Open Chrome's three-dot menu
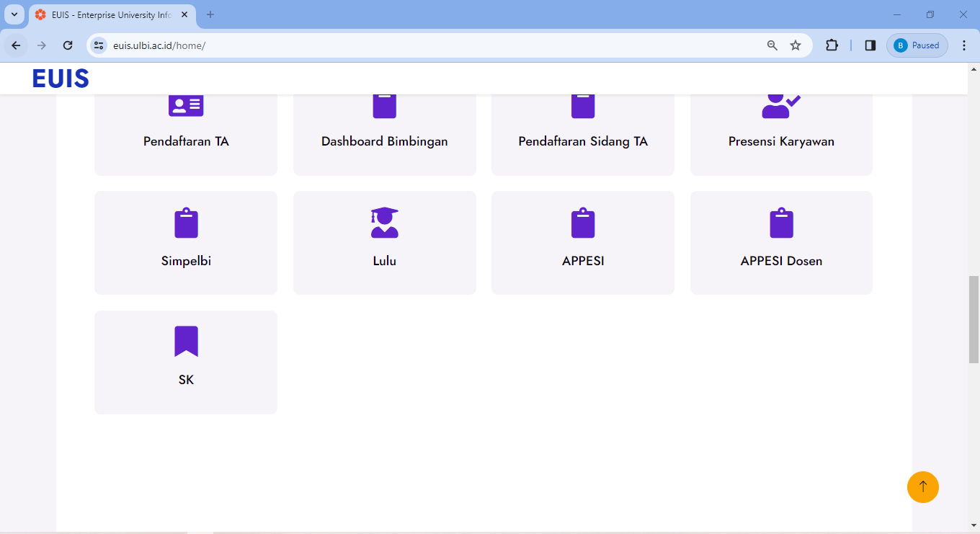The width and height of the screenshot is (980, 534). pyautogui.click(x=964, y=45)
